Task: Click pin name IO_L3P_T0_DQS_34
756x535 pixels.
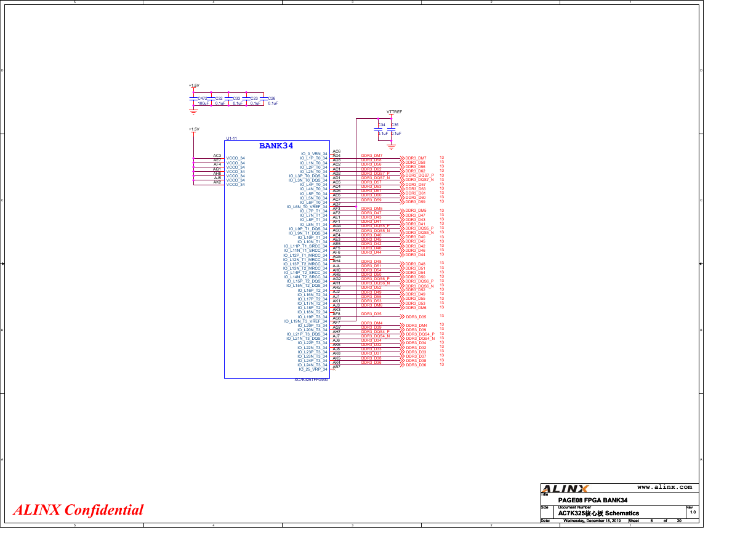Action: click(x=308, y=176)
